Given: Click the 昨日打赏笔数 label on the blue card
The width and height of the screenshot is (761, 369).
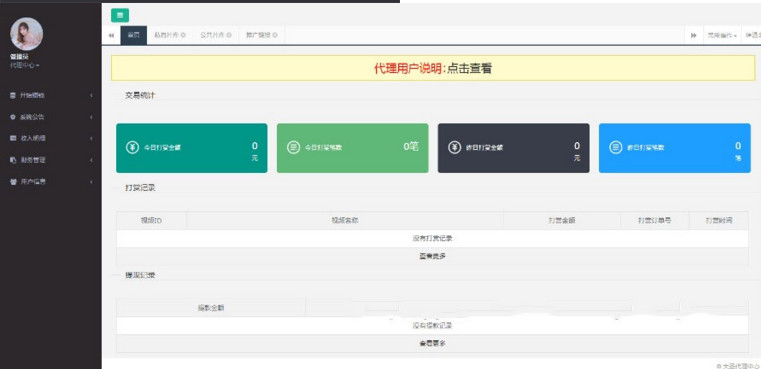Looking at the screenshot, I should click(x=645, y=148).
